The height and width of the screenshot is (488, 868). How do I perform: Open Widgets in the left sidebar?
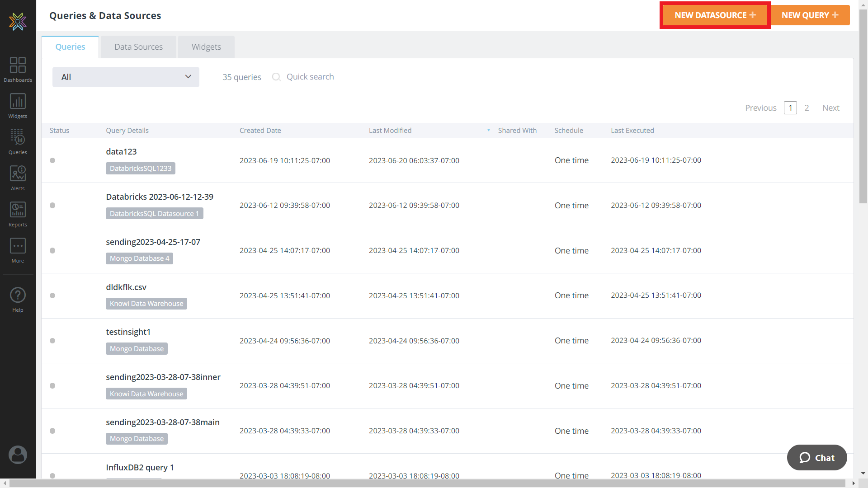coord(18,105)
